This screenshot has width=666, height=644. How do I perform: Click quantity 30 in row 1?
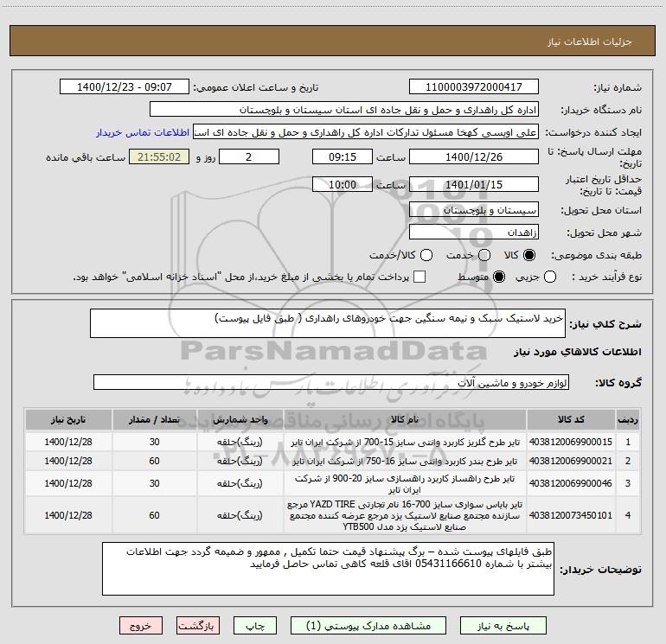tap(154, 442)
